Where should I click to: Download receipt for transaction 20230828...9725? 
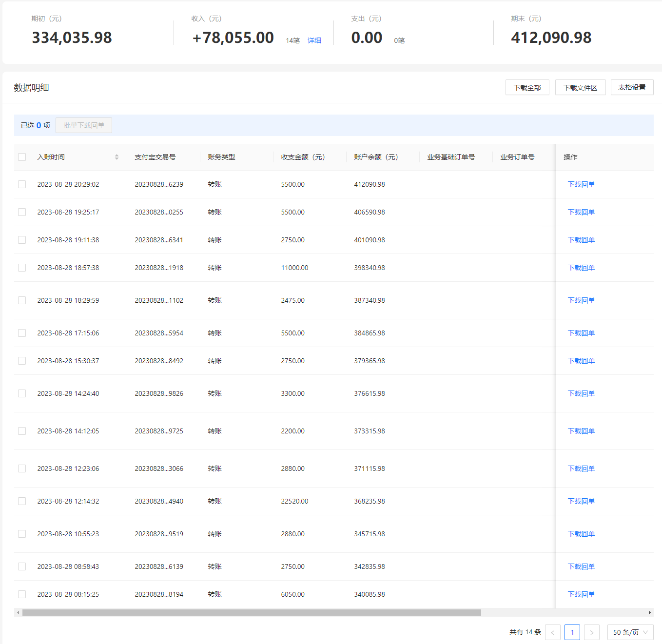pos(581,431)
